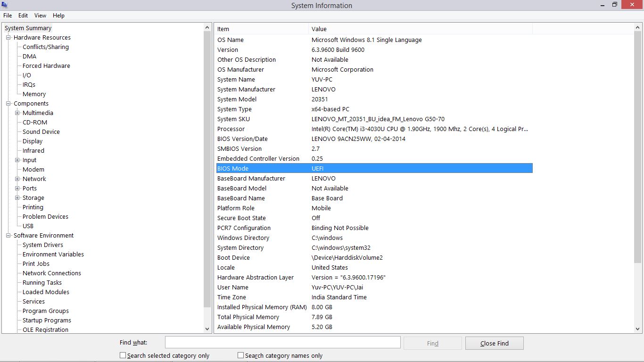Viewport: 644px width, 362px height.
Task: Collapse the Software Environment node
Action: coord(8,236)
